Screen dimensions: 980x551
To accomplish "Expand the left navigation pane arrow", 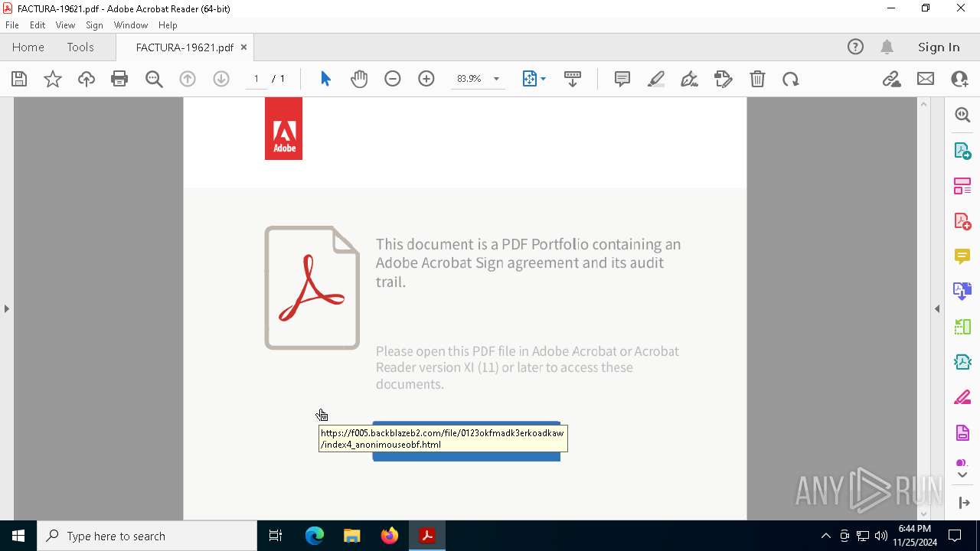I will [x=6, y=308].
